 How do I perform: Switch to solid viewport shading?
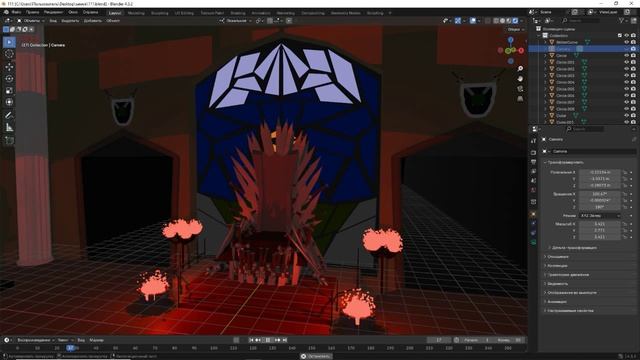coord(502,20)
